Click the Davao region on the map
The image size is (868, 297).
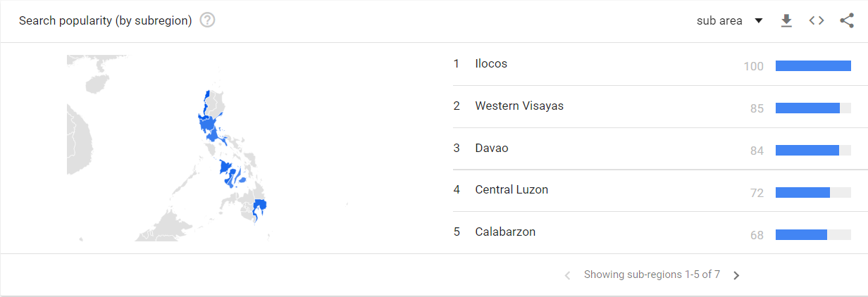coord(260,208)
